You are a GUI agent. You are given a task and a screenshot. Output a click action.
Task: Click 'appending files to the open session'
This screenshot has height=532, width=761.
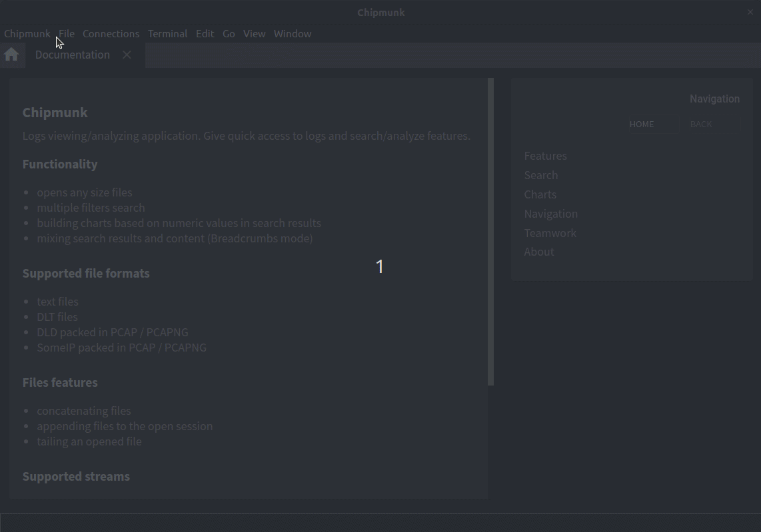(x=125, y=426)
